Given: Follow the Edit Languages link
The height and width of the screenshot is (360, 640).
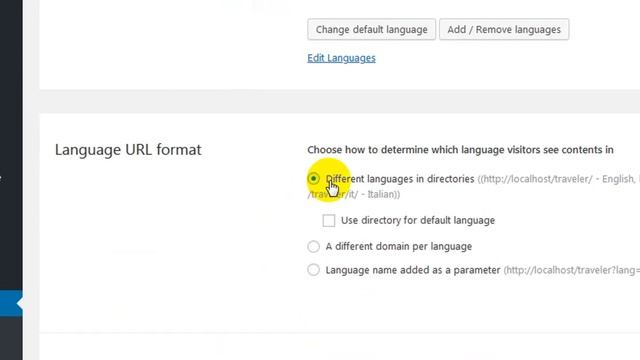Looking at the screenshot, I should click(x=341, y=58).
